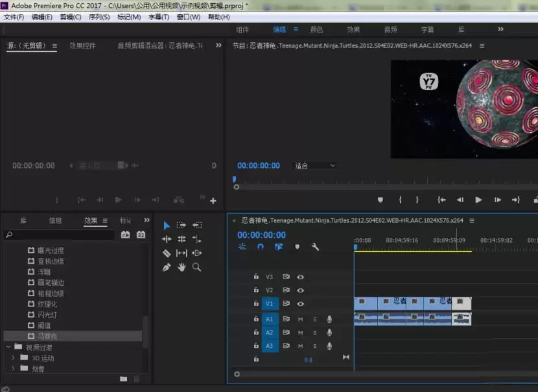The image size is (538, 392).
Task: Toggle Linked Selection in the timeline
Action: [278, 248]
